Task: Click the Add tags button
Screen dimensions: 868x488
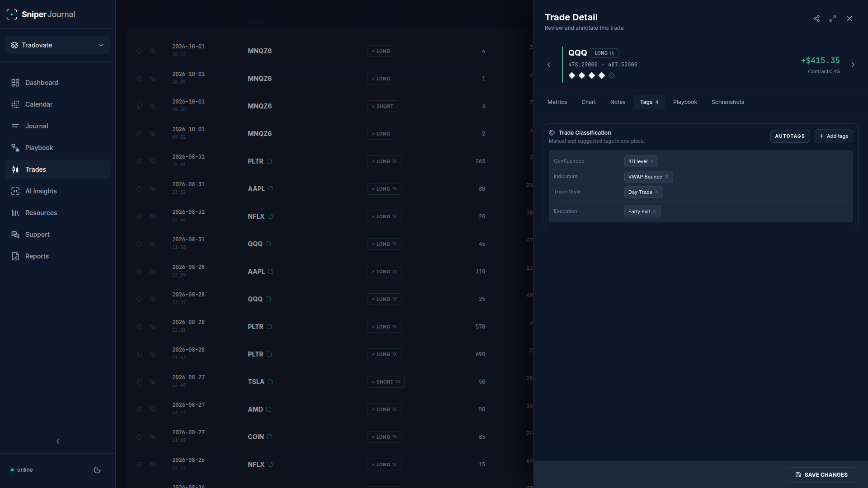Action: pyautogui.click(x=833, y=136)
